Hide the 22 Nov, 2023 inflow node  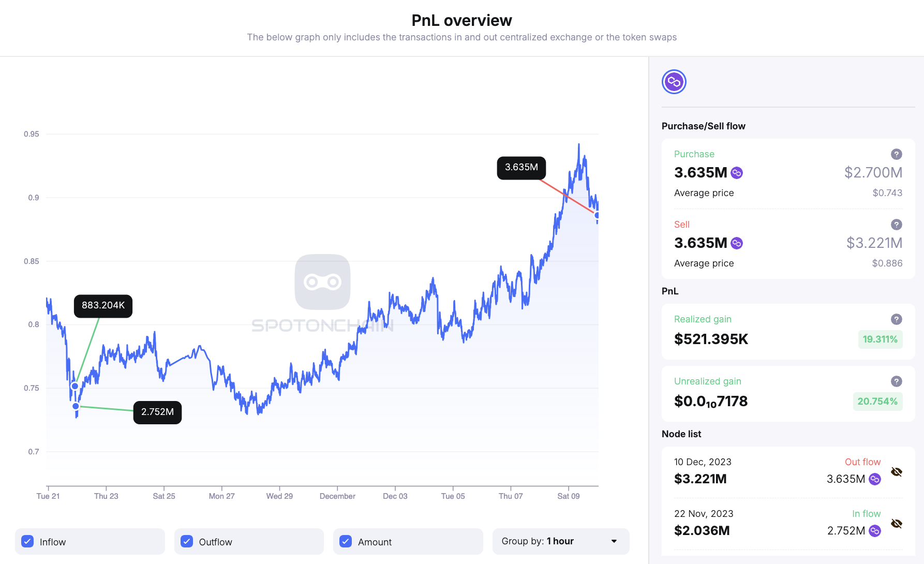[x=897, y=524]
